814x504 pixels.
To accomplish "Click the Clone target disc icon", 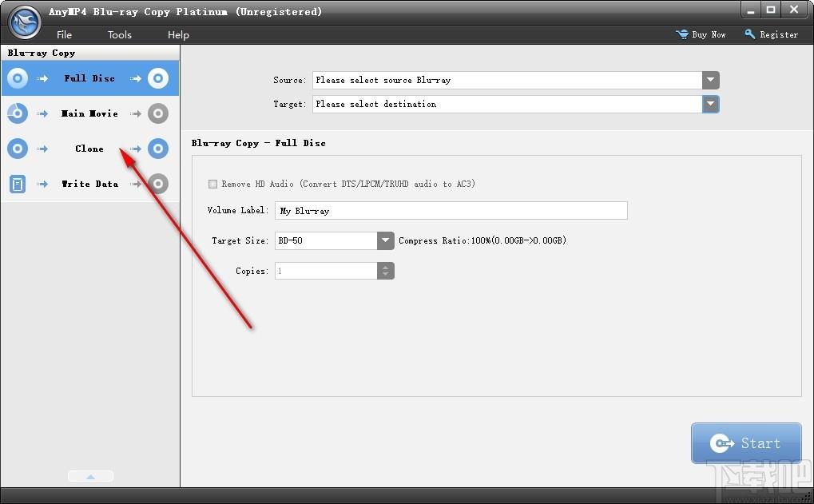I will point(158,149).
